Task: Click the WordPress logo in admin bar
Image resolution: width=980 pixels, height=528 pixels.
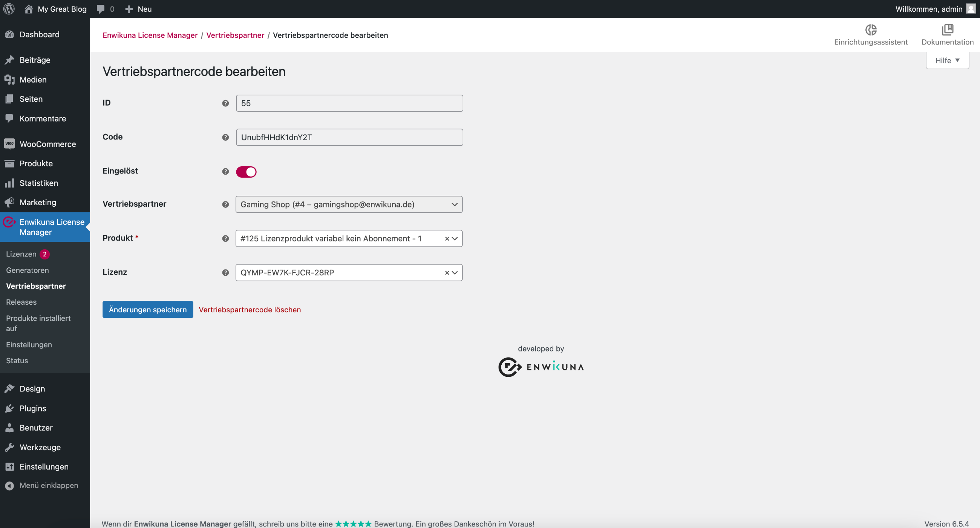Action: coord(9,9)
